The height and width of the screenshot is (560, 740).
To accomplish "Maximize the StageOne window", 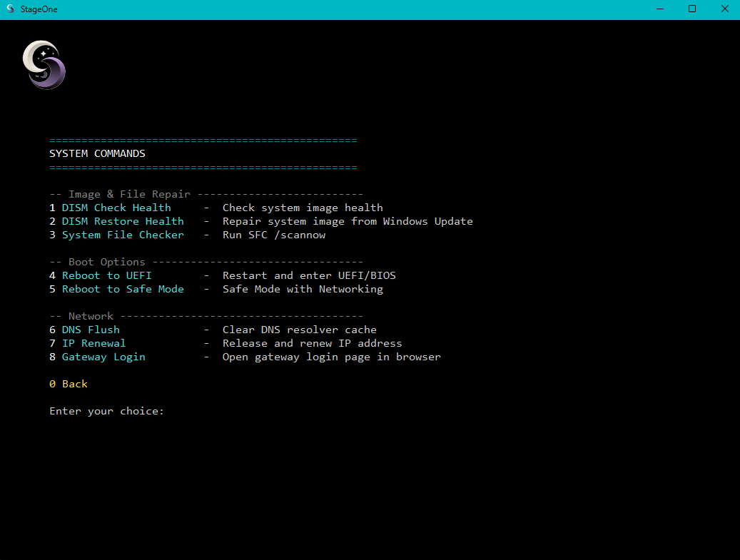I will 692,9.
